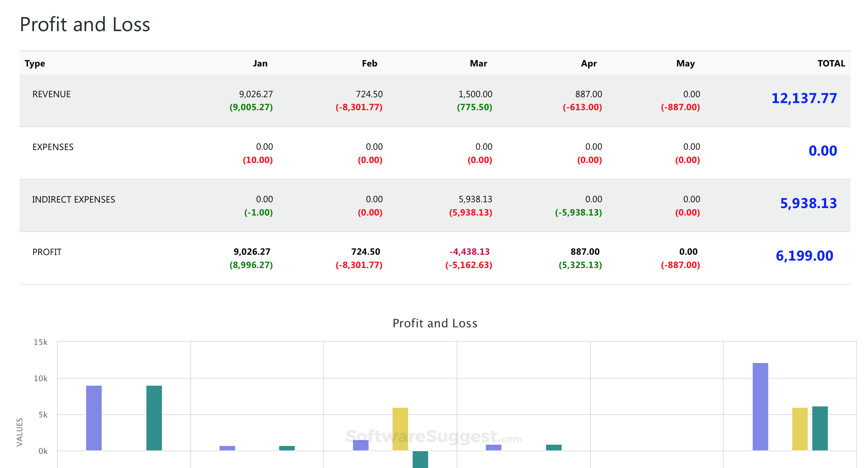Click January revenue value 9,026.27
The height and width of the screenshot is (468, 868).
[x=256, y=94]
